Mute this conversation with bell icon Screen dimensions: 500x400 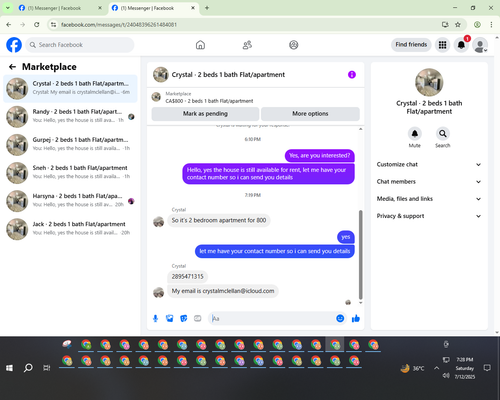click(x=415, y=134)
